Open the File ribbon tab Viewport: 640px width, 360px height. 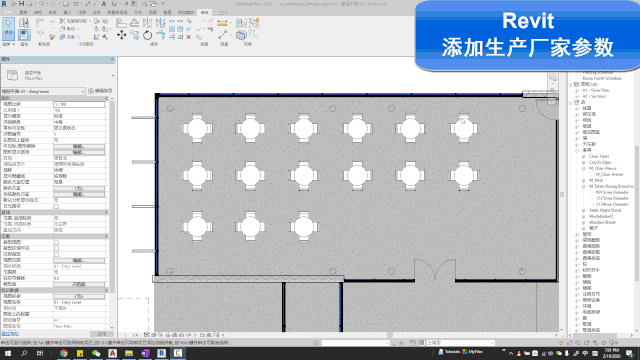(x=8, y=13)
